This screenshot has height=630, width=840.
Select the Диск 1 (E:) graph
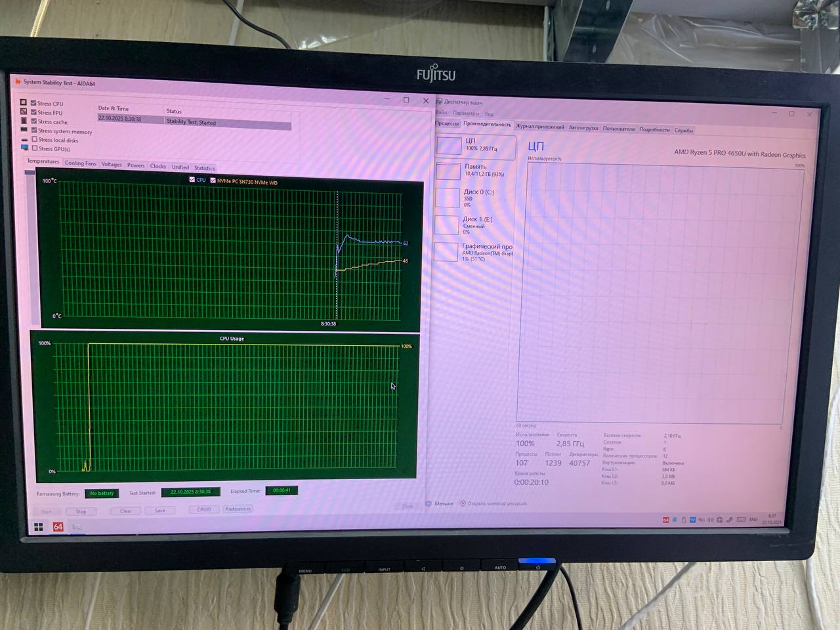click(447, 225)
